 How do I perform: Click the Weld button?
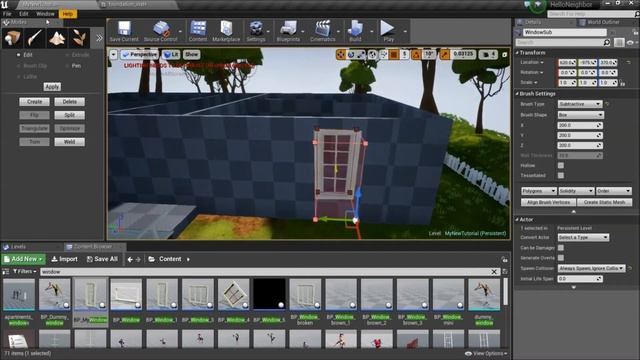click(69, 142)
